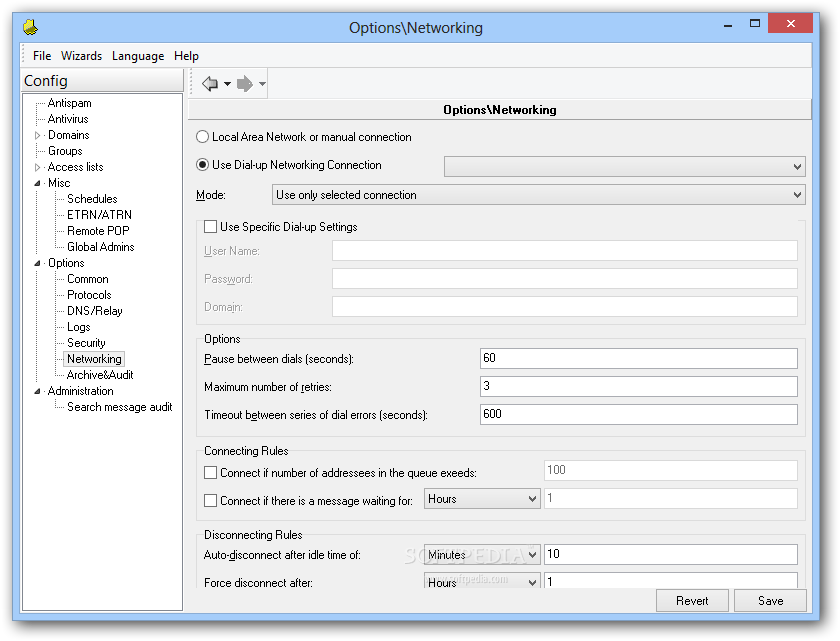Viewport: 840px width, 641px height.
Task: Select Archive&Audit under Options
Action: pos(100,375)
